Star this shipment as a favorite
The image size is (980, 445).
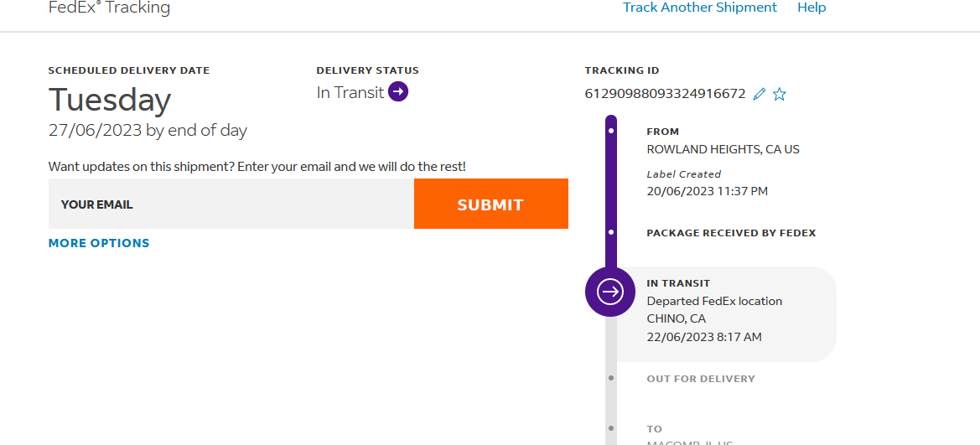[780, 94]
